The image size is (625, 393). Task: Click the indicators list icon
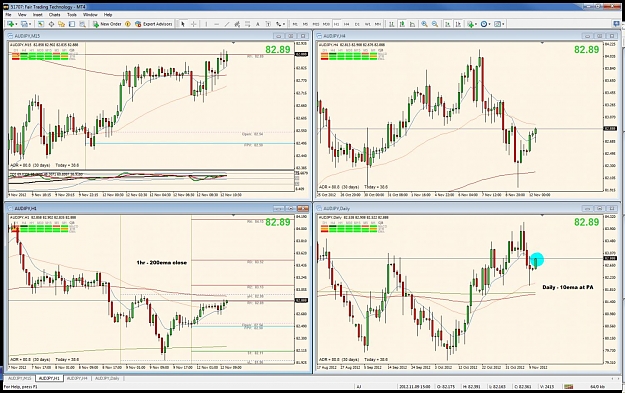(x=471, y=24)
